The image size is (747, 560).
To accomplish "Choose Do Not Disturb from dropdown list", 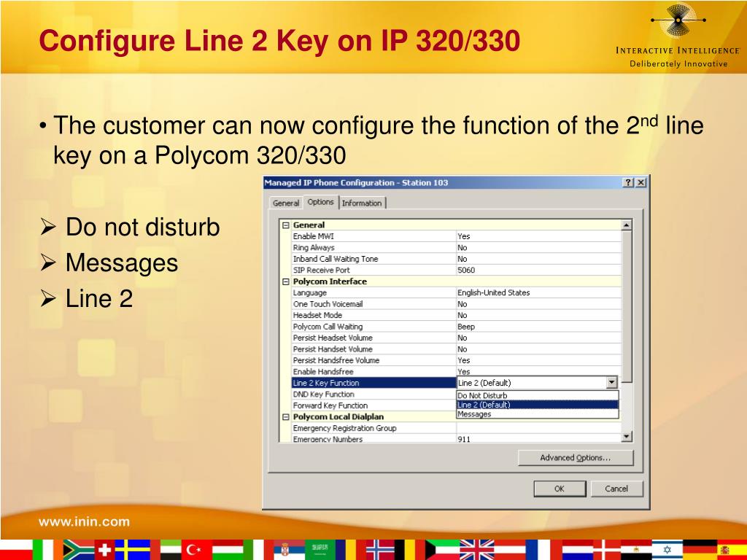I will pos(538,395).
